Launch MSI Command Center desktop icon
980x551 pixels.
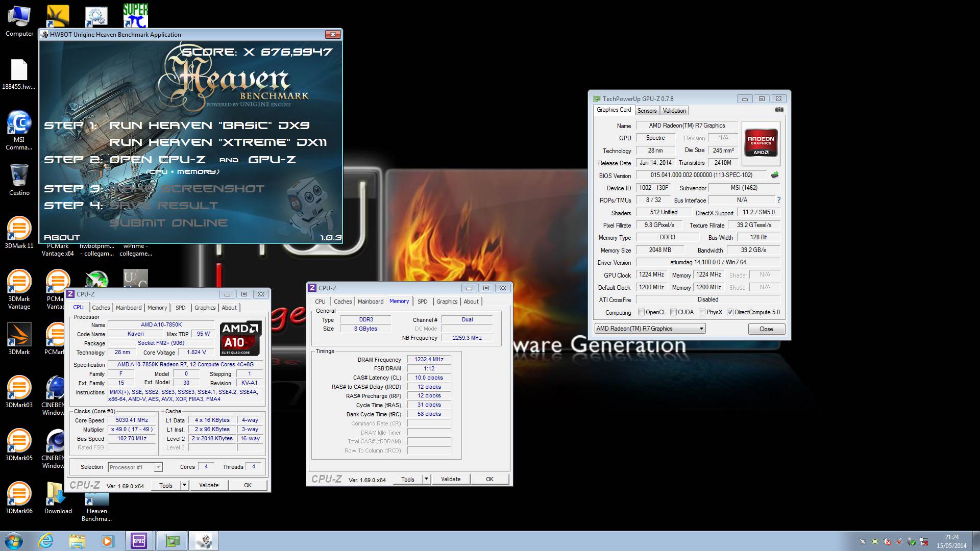[x=19, y=131]
